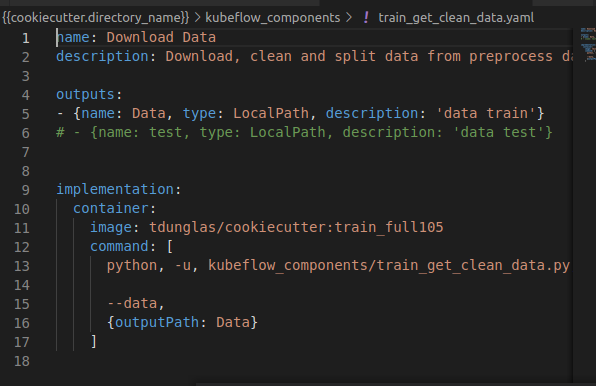
Task: Jump using the minimap code preview
Action: [588, 44]
